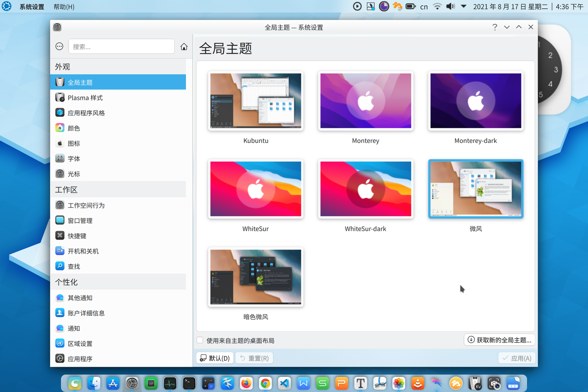Click the KDE launcher icon in top bar
The height and width of the screenshot is (392, 588).
tap(7, 7)
